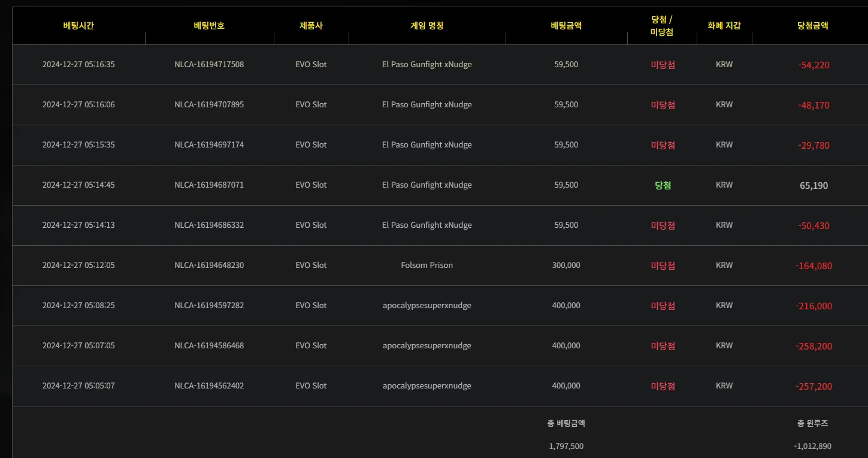868x458 pixels.
Task: Click the loss amount -48,170
Action: tap(813, 106)
